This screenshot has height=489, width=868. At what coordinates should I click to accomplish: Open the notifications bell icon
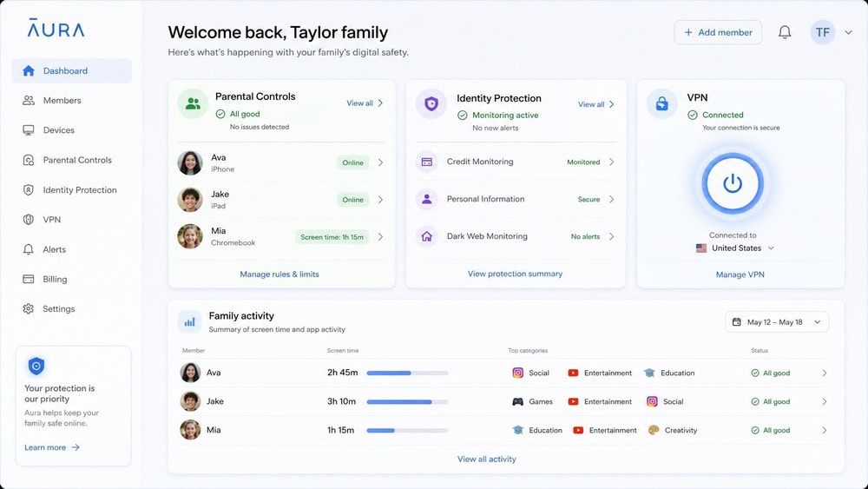tap(785, 32)
